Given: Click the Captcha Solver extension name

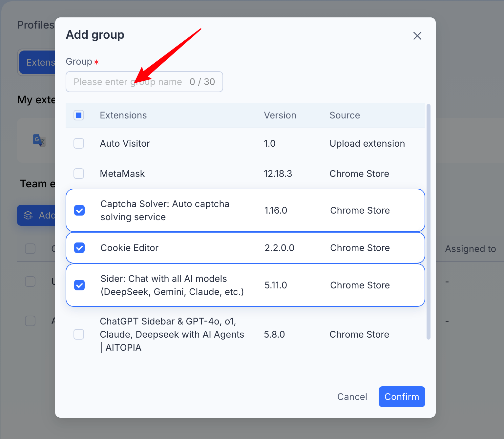Looking at the screenshot, I should click(165, 210).
